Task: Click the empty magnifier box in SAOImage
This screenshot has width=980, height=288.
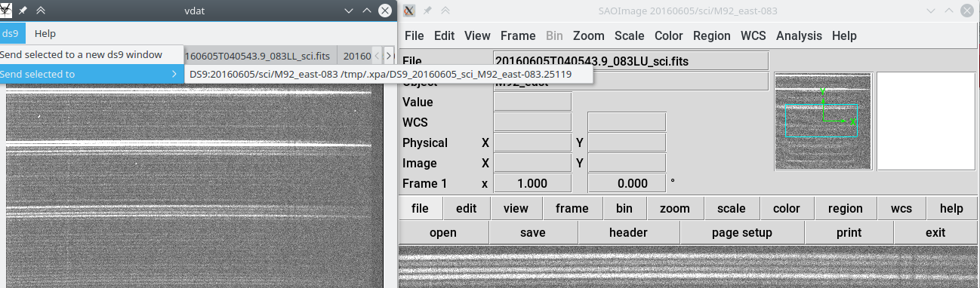Action: click(x=926, y=121)
